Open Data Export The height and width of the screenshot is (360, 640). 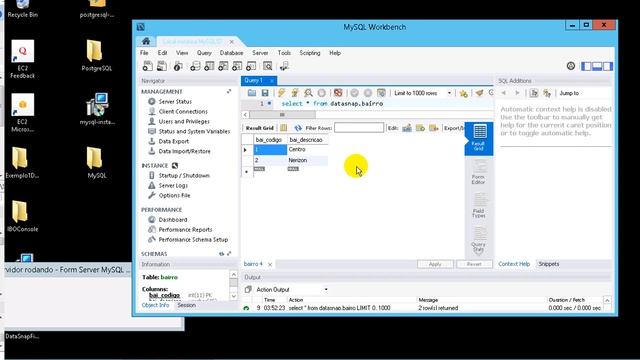(x=174, y=141)
